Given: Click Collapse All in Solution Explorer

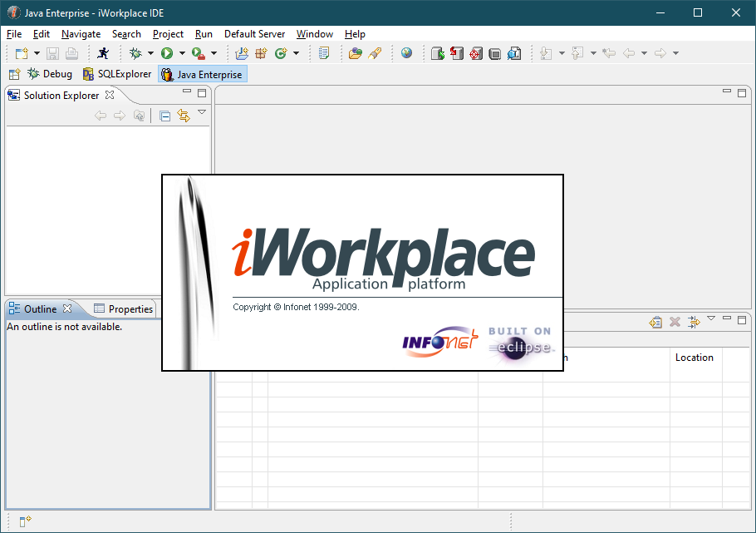Looking at the screenshot, I should click(164, 116).
